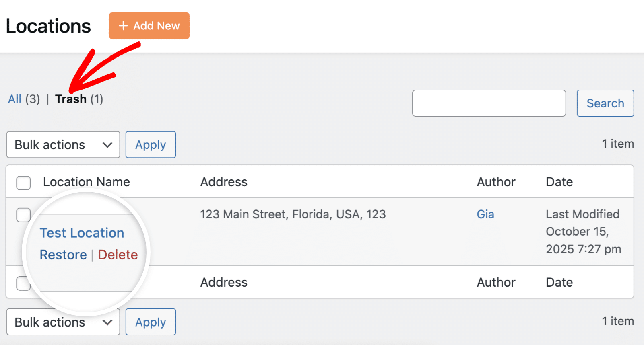Open the Test Location title link
This screenshot has width=644, height=345.
(82, 233)
